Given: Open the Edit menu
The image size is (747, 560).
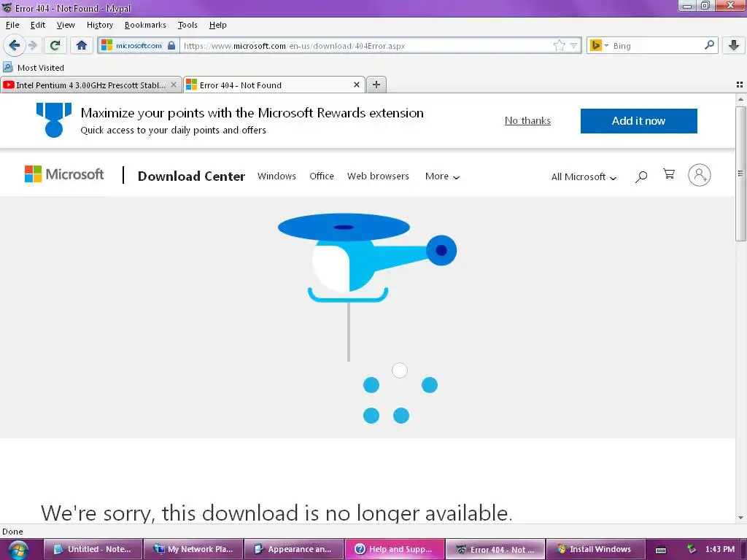Looking at the screenshot, I should 38,25.
